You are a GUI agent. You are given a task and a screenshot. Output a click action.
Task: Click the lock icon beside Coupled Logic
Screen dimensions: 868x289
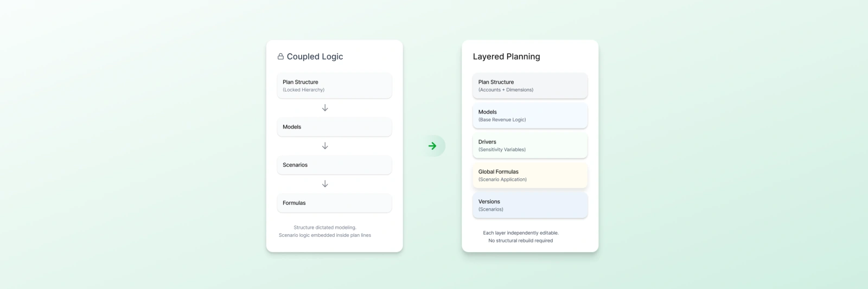click(x=280, y=56)
